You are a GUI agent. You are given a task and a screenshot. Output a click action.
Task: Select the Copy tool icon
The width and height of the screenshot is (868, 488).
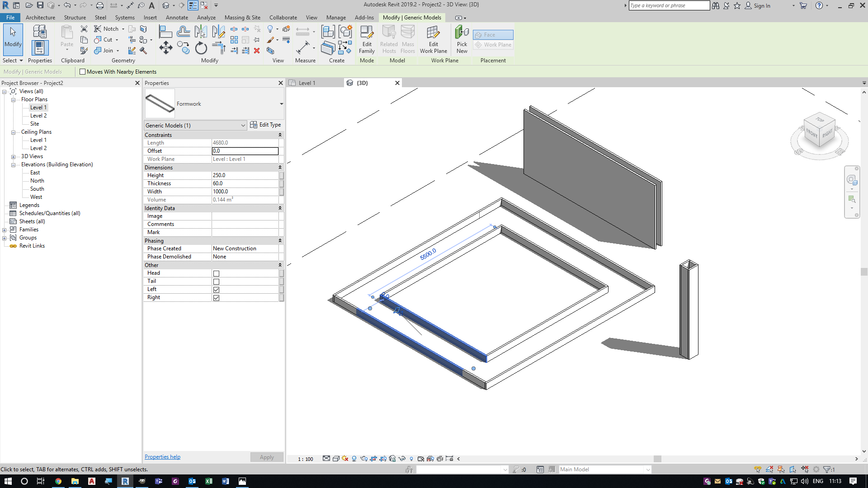click(183, 48)
